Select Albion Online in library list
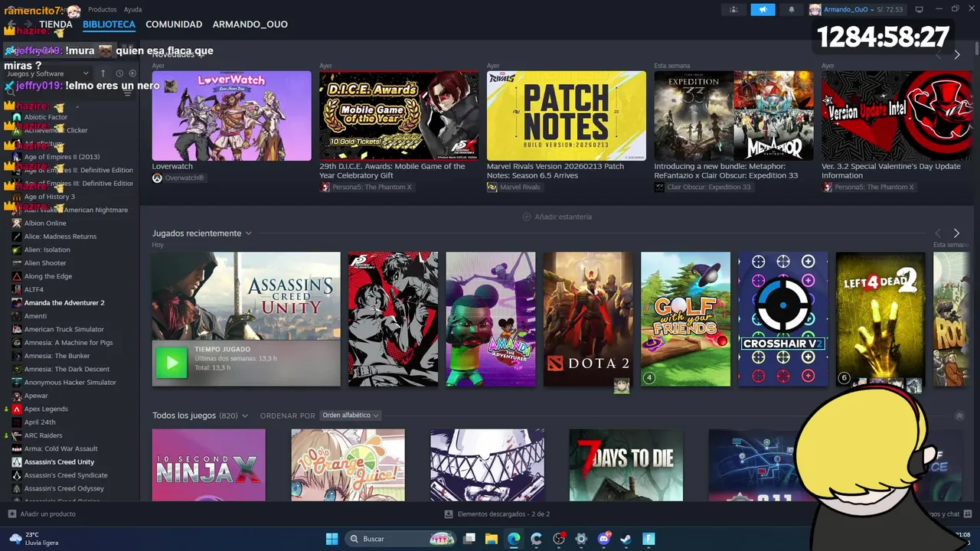 [x=45, y=223]
